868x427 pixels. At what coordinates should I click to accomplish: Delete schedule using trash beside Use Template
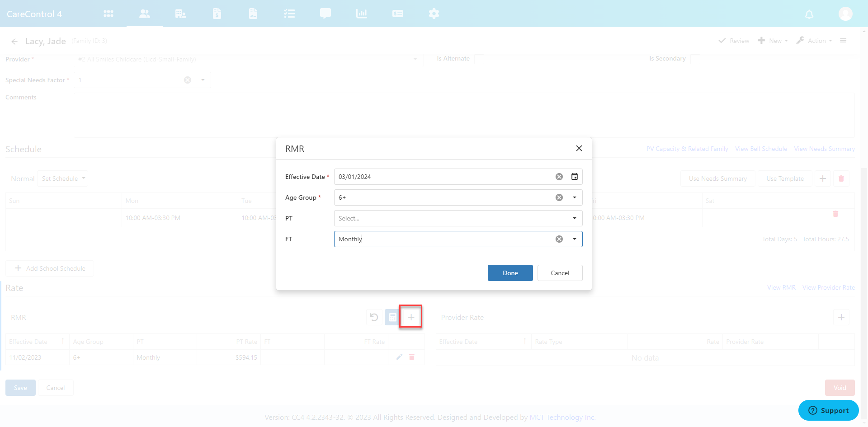coord(841,178)
